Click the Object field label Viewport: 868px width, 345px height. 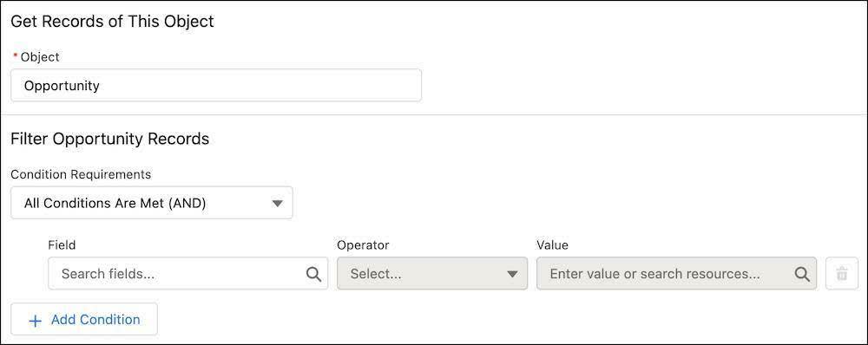coord(40,57)
